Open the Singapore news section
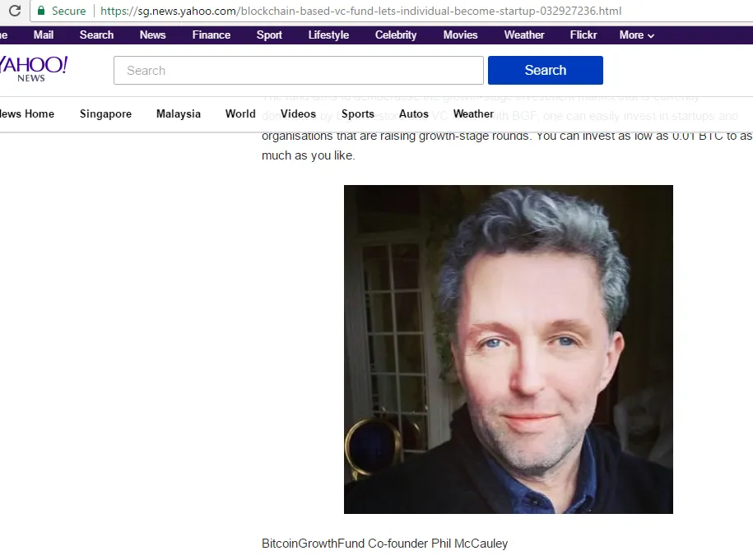 105,113
